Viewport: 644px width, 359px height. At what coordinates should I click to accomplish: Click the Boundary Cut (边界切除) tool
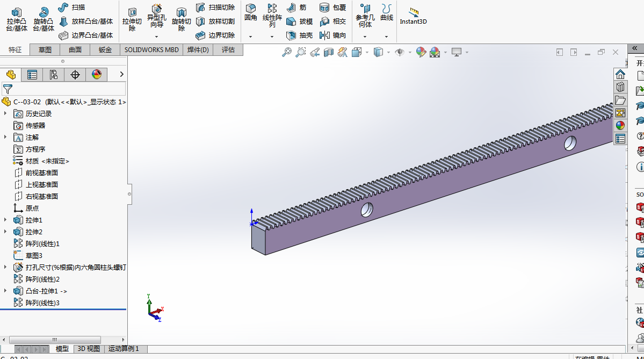pos(215,35)
